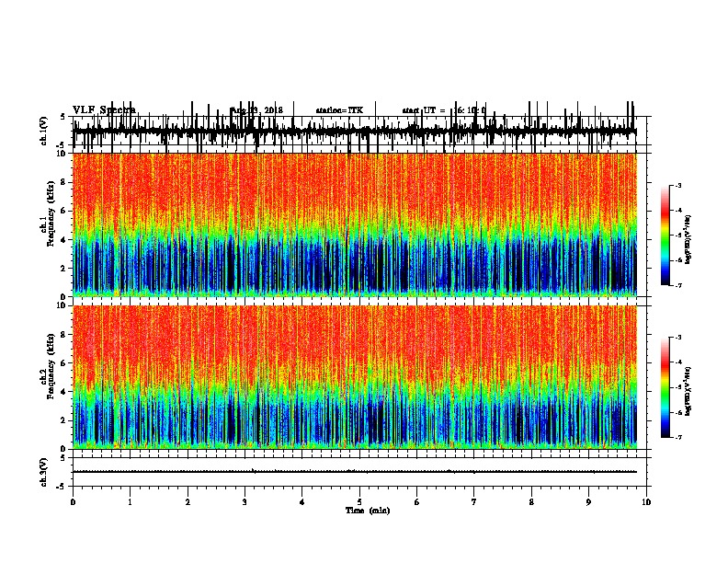The width and height of the screenshot is (728, 563).
Task: Click the "2" kHz tick of ch.2 spectrogram
Action: 63,420
